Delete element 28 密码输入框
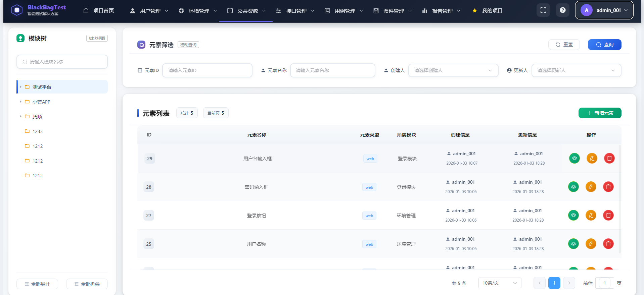Screen dimensions: 644x295 pyautogui.click(x=608, y=187)
